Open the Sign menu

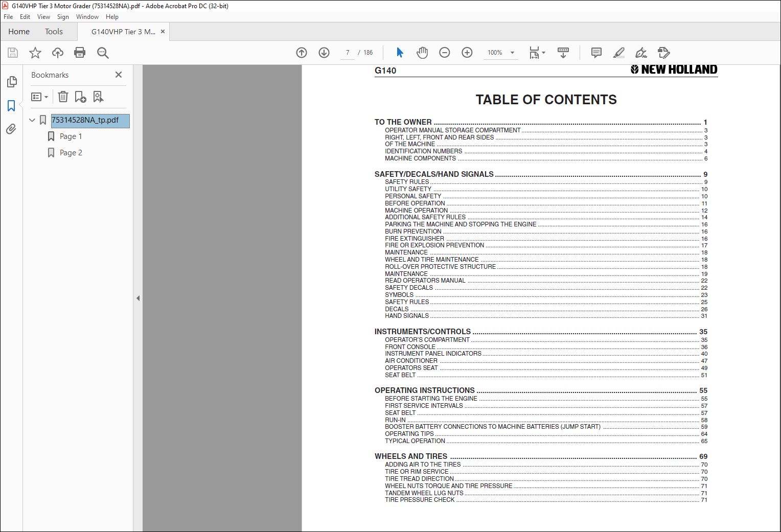pyautogui.click(x=63, y=17)
